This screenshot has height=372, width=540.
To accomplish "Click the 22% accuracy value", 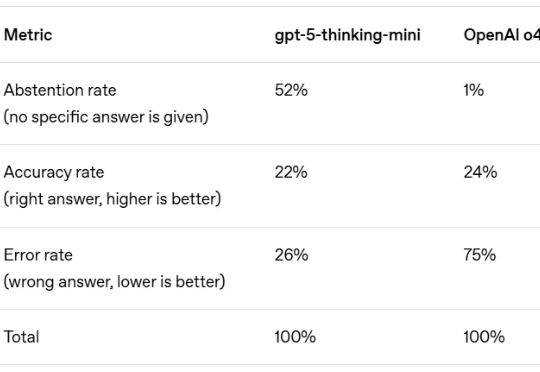I will (291, 172).
